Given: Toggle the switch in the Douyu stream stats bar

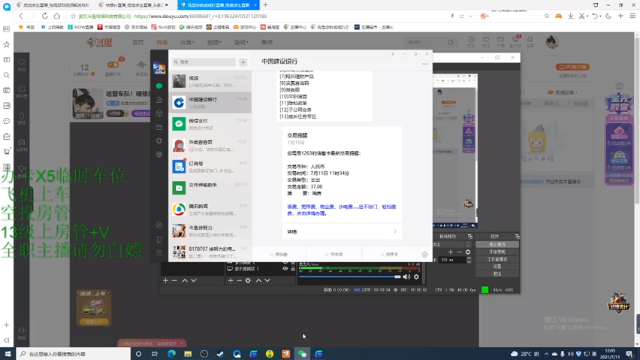Looking at the screenshot, I should [113, 65].
